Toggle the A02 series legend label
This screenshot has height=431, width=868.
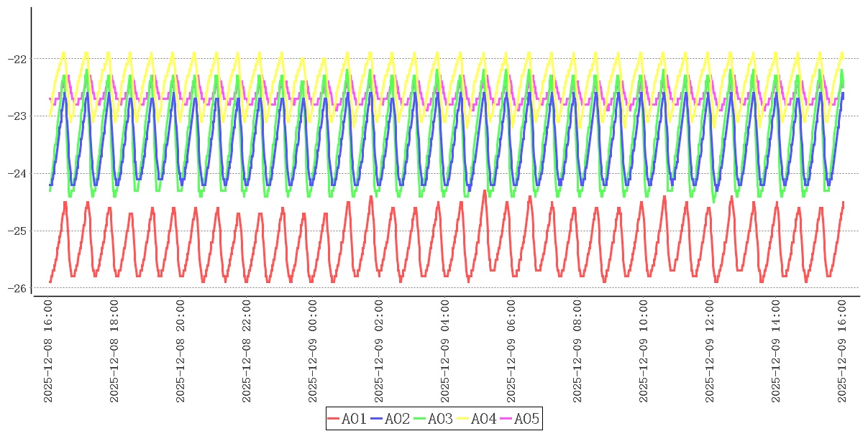(x=398, y=419)
